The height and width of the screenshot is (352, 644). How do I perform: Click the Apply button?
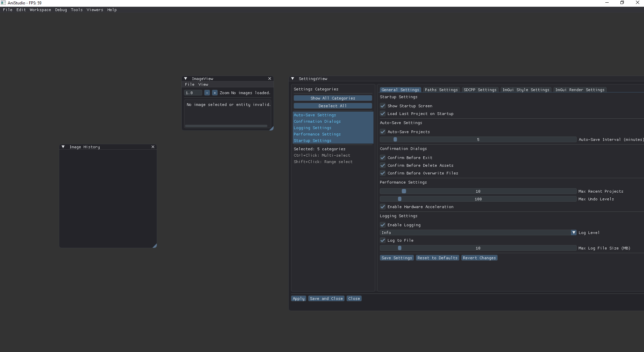coord(299,299)
